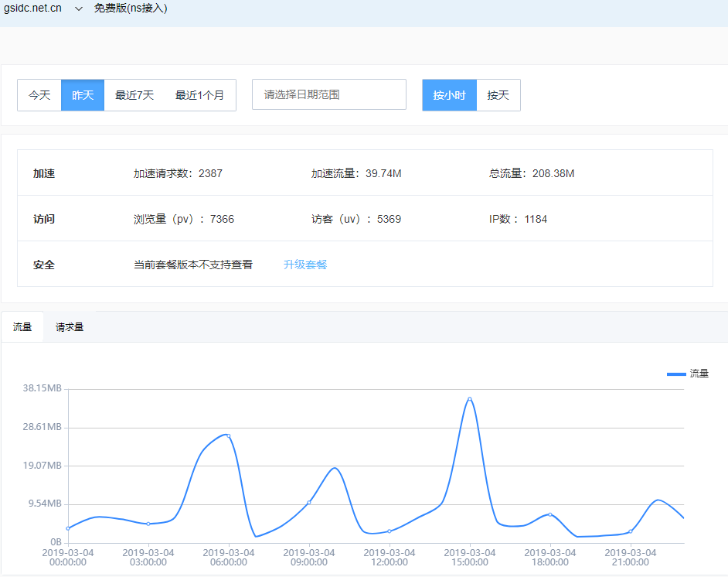The width and height of the screenshot is (728, 577).
Task: Select the 昨天 time range
Action: click(83, 95)
